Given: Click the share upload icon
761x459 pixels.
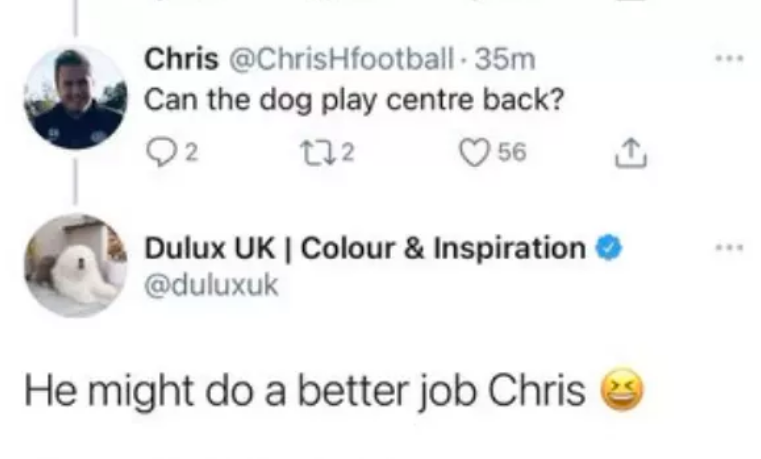Looking at the screenshot, I should 630,153.
